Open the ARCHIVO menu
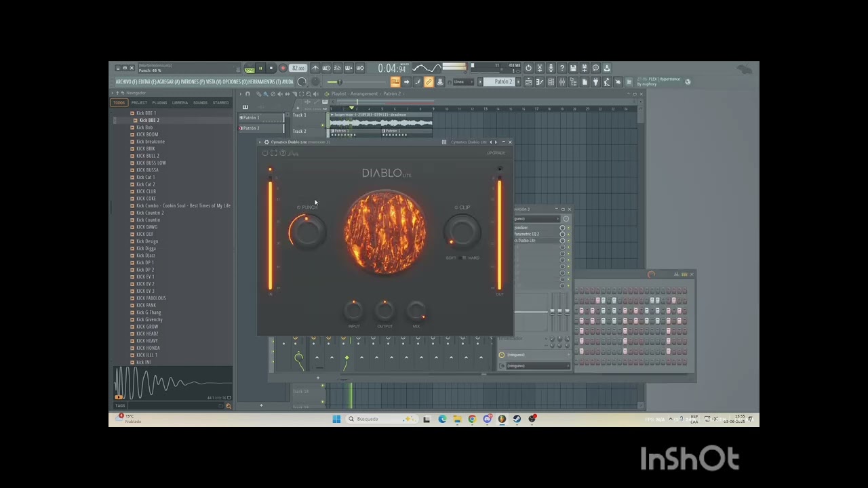The image size is (868, 488). click(126, 82)
